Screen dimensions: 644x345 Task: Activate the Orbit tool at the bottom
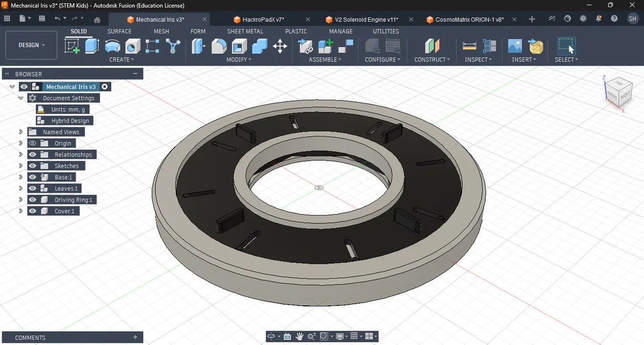270,336
